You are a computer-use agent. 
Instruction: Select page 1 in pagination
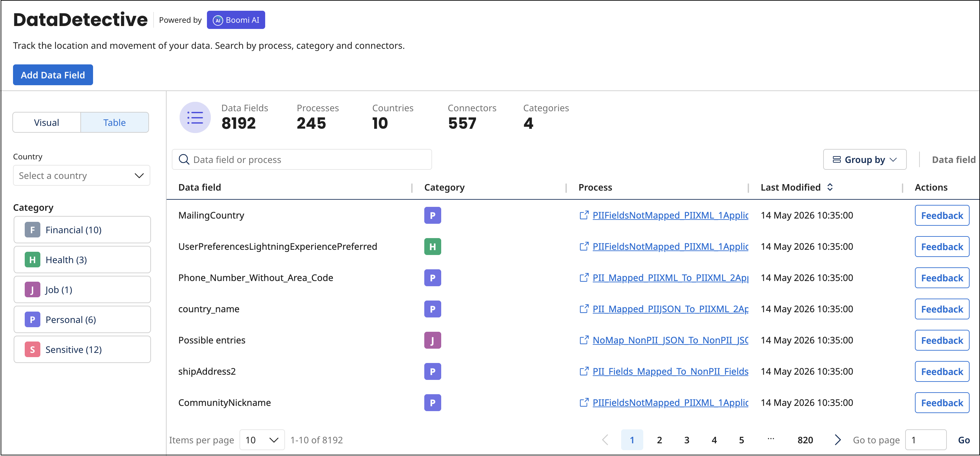pos(632,440)
